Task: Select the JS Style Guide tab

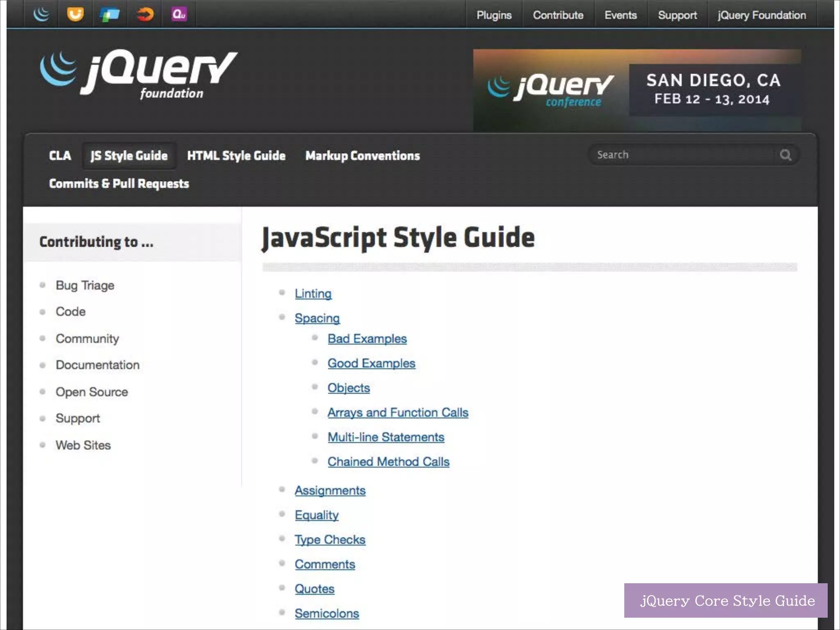Action: [x=129, y=156]
